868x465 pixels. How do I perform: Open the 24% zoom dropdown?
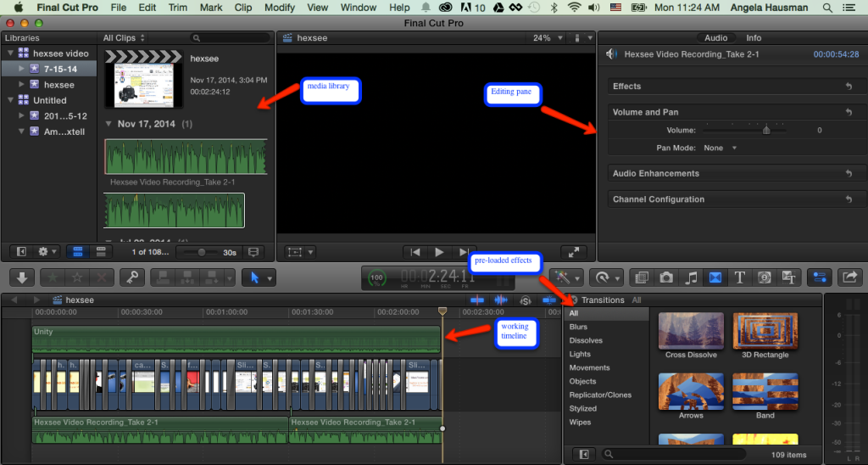click(548, 37)
